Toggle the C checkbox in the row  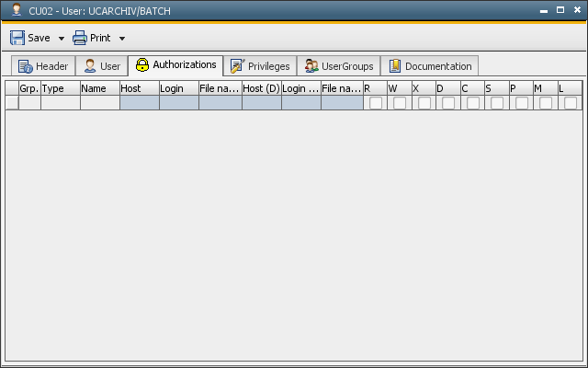point(473,103)
